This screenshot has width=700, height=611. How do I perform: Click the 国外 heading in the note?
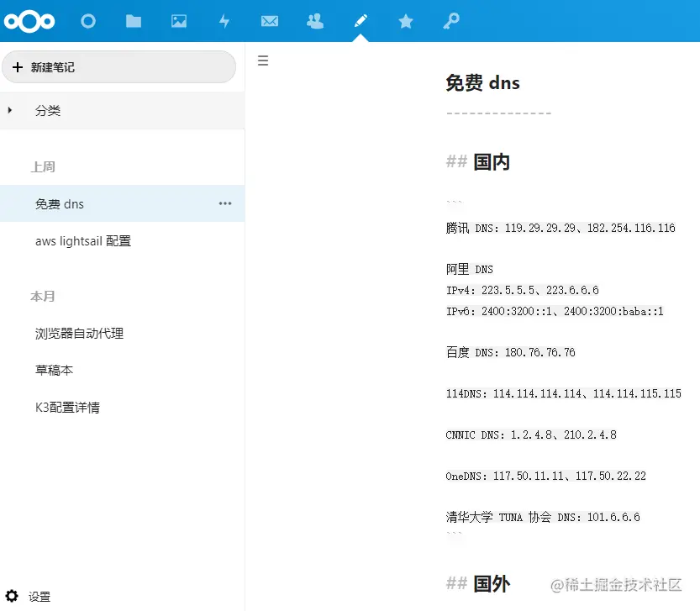[491, 584]
